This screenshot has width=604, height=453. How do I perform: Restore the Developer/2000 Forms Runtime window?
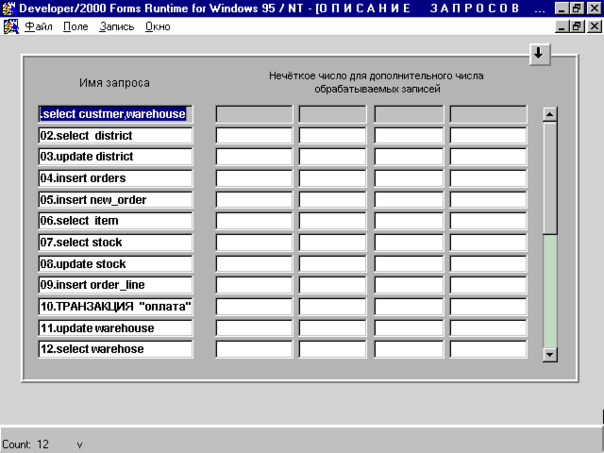click(x=577, y=8)
